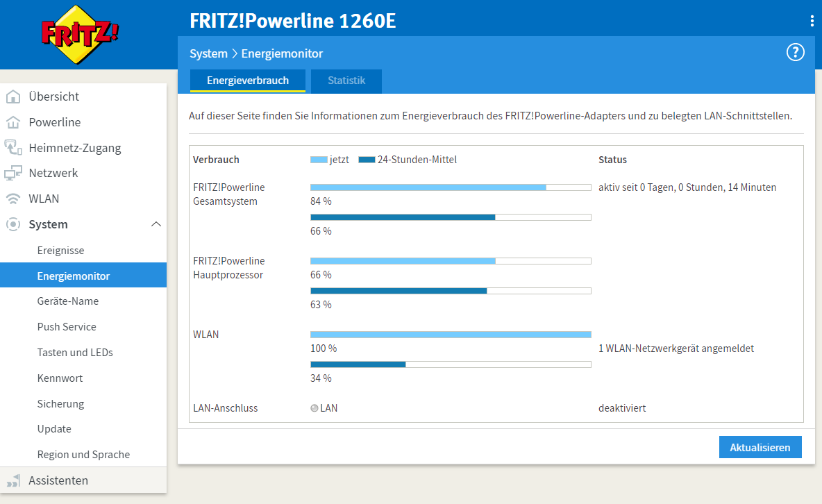The height and width of the screenshot is (504, 822).
Task: Click the Powerline house icon
Action: (12, 122)
